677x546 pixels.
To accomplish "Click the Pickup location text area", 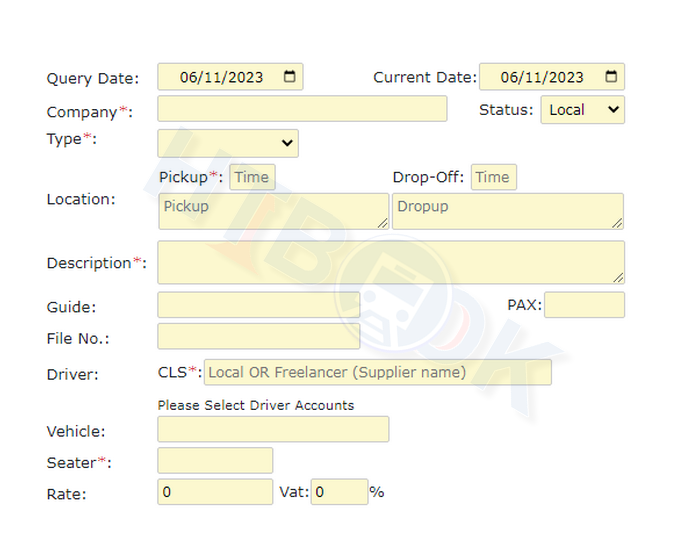I will [x=273, y=211].
